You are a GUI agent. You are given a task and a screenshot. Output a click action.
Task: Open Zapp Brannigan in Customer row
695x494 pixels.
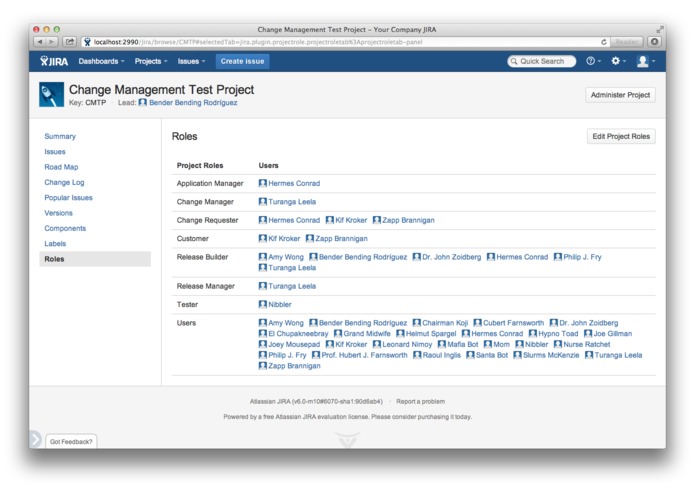coord(341,238)
